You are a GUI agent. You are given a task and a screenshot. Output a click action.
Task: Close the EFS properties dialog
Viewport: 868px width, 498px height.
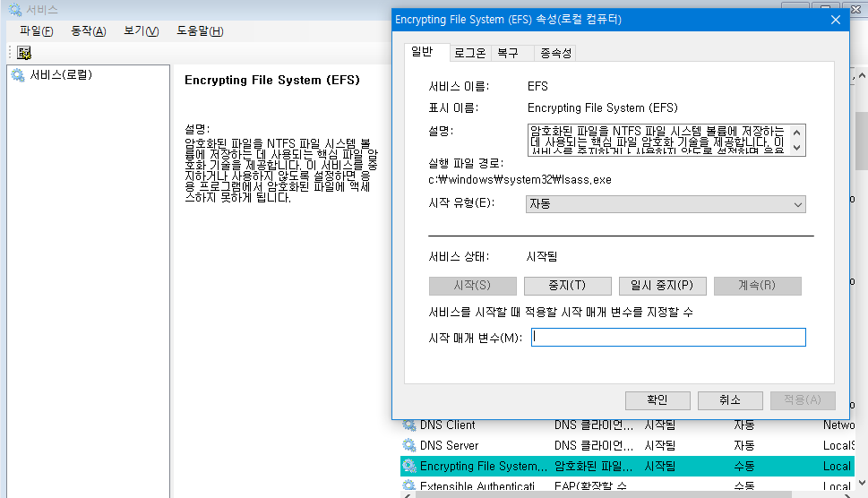point(836,20)
